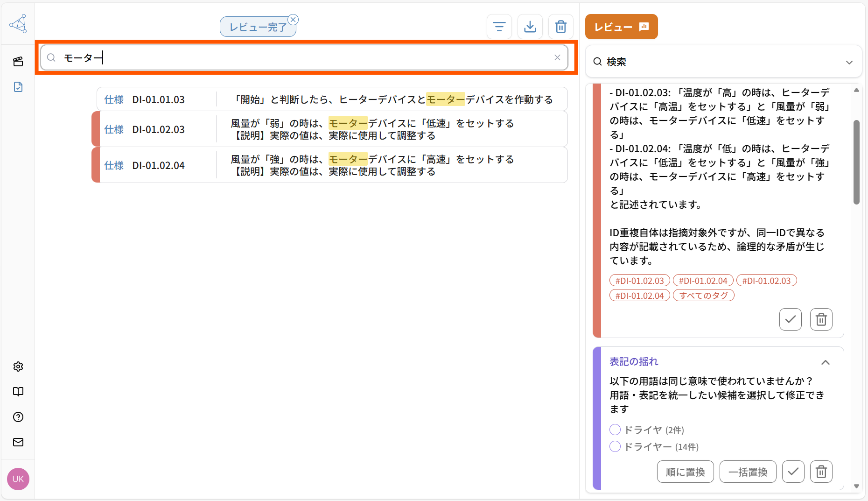This screenshot has height=501, width=868.
Task: Click the help question mark icon
Action: [x=18, y=417]
